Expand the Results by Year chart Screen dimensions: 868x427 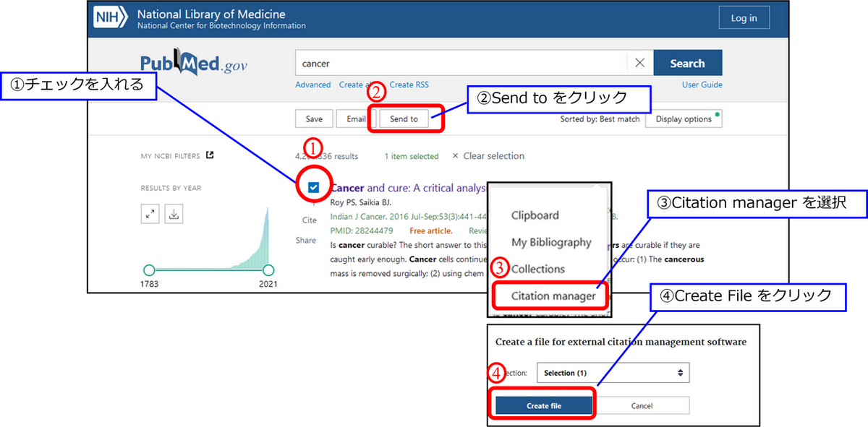pyautogui.click(x=150, y=214)
